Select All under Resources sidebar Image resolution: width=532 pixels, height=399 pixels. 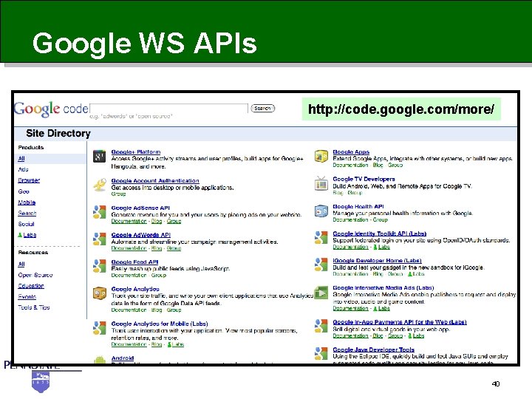pyautogui.click(x=21, y=264)
